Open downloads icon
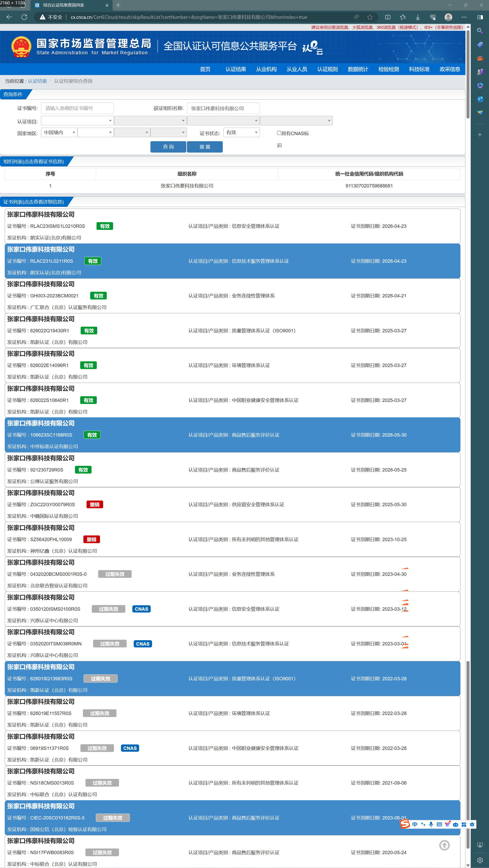This screenshot has width=489, height=868. coord(418,17)
